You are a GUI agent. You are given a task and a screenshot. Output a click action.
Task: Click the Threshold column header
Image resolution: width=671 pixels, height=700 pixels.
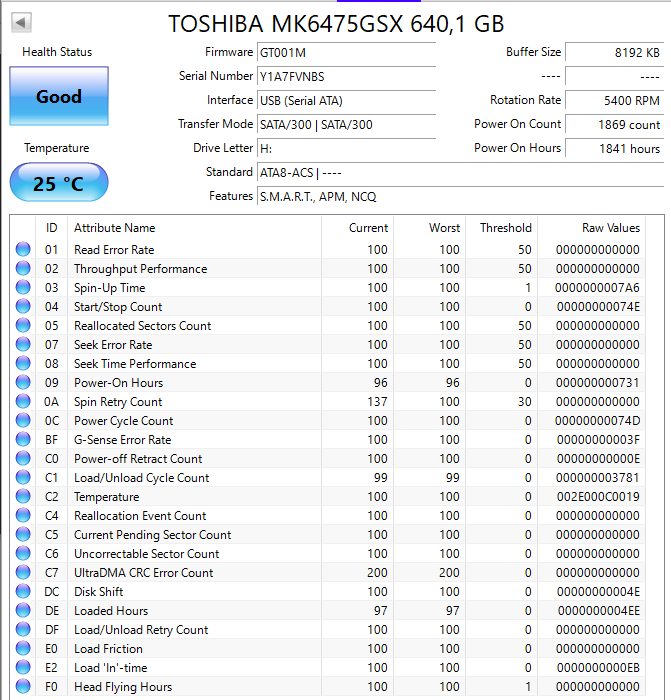[x=505, y=228]
